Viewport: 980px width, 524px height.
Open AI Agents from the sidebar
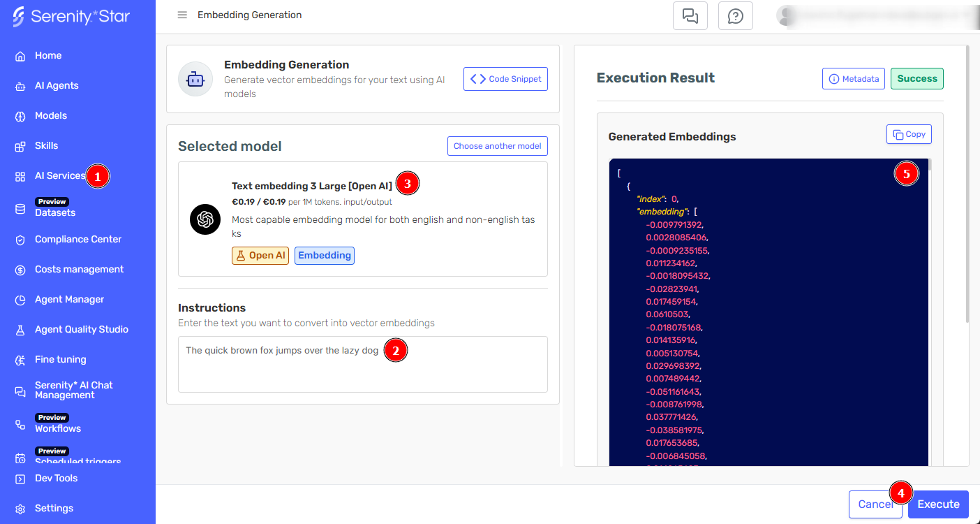tap(58, 85)
